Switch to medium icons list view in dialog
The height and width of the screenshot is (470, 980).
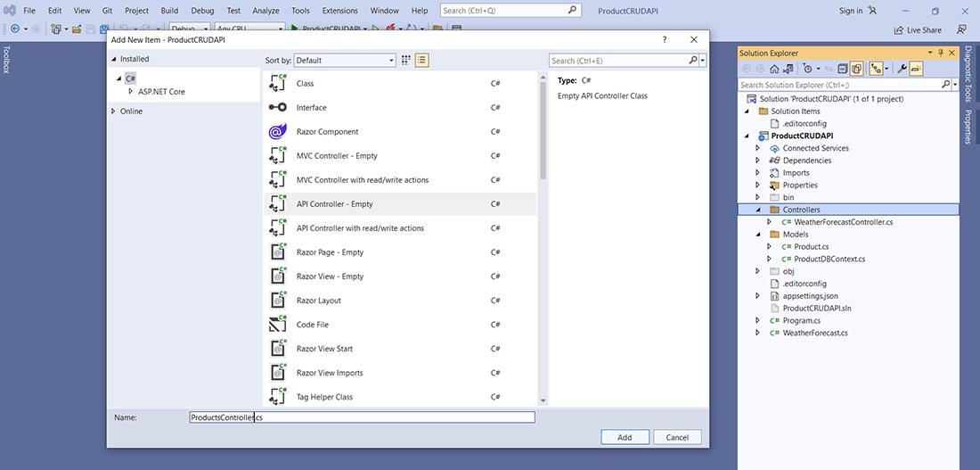tap(422, 60)
